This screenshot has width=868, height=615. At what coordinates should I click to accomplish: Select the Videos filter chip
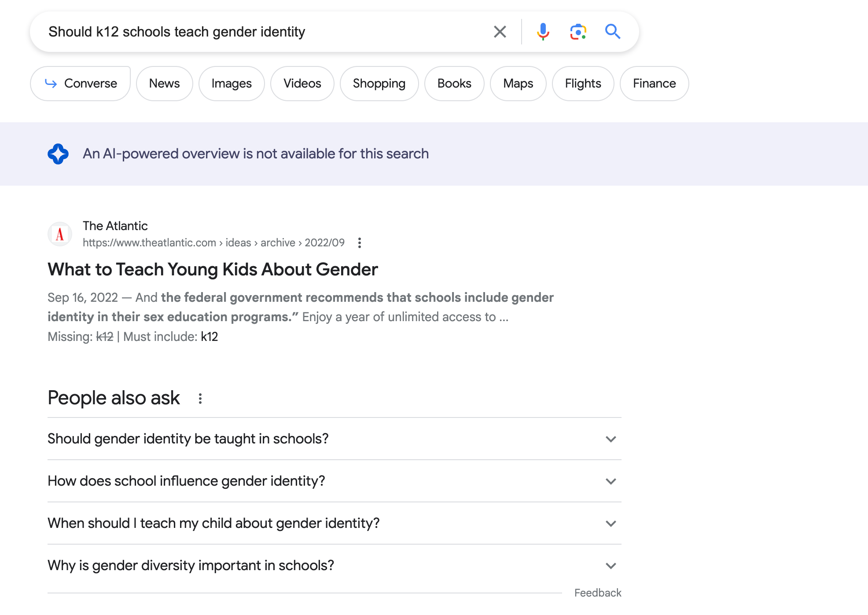pyautogui.click(x=302, y=84)
